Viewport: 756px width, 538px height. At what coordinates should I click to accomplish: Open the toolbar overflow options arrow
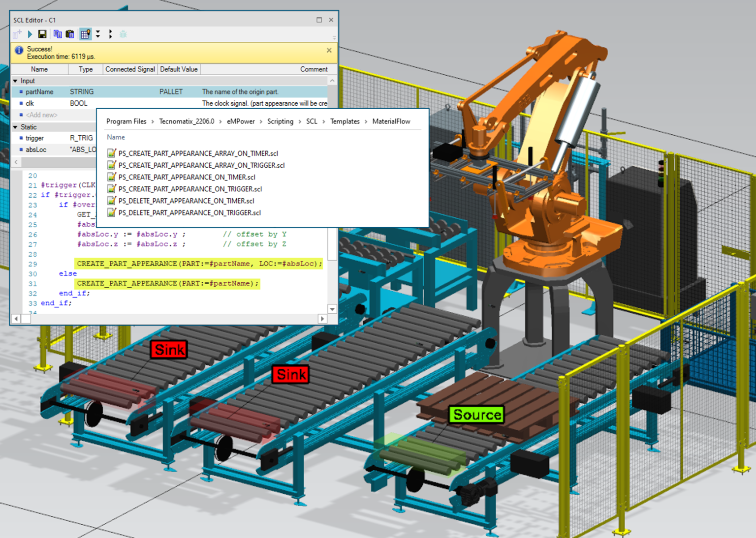pyautogui.click(x=334, y=37)
